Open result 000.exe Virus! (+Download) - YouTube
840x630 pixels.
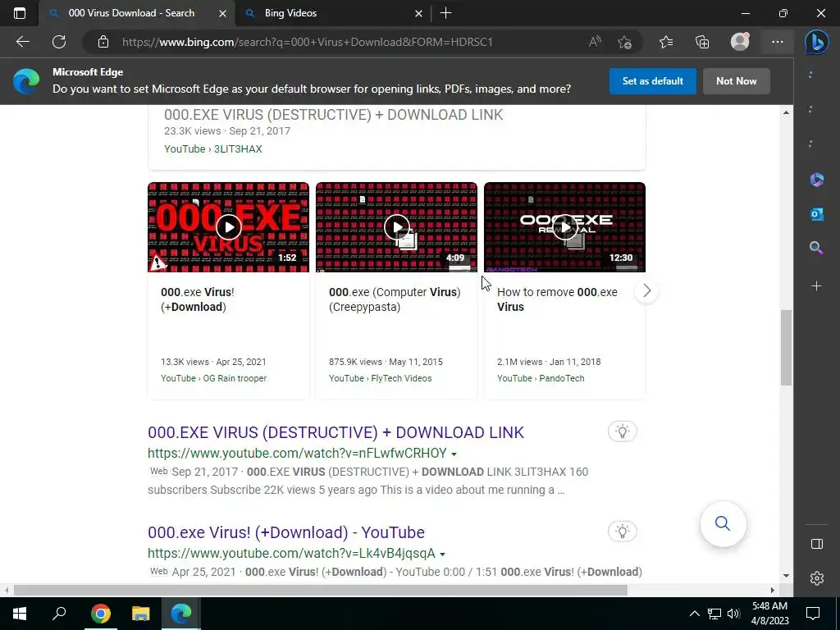coord(286,532)
